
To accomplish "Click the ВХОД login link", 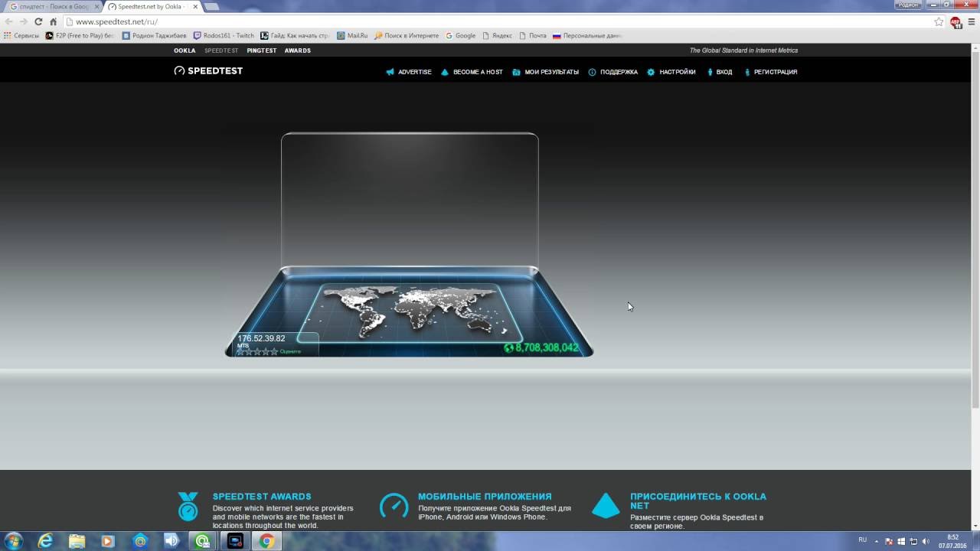I will point(719,72).
